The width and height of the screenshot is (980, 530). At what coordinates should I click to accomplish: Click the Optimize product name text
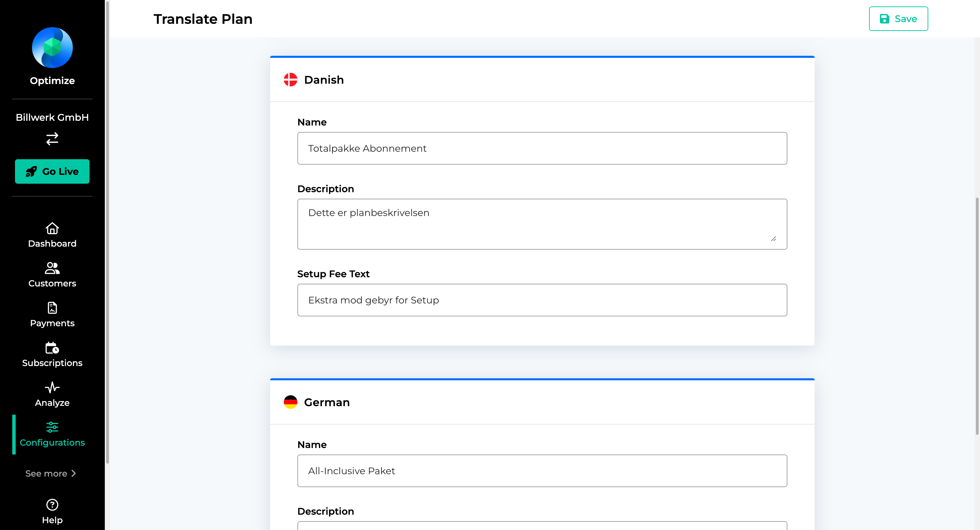click(52, 81)
